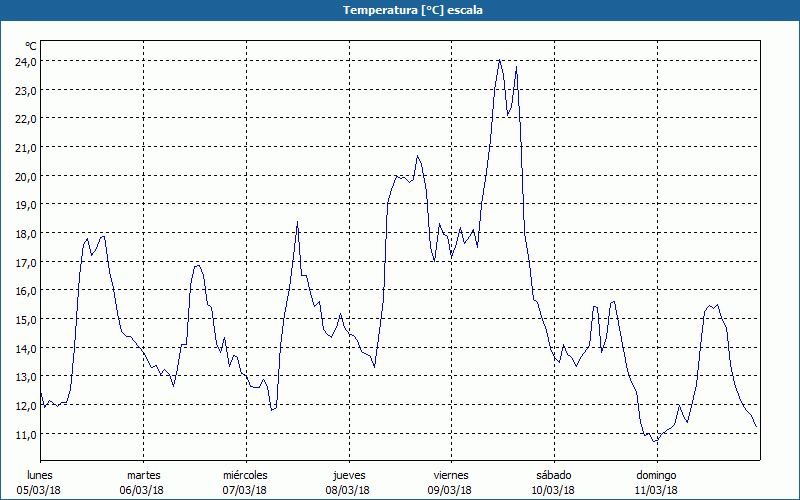Select the 24,0 value on the temperature axis
Screen dimensions: 800x500
point(24,61)
